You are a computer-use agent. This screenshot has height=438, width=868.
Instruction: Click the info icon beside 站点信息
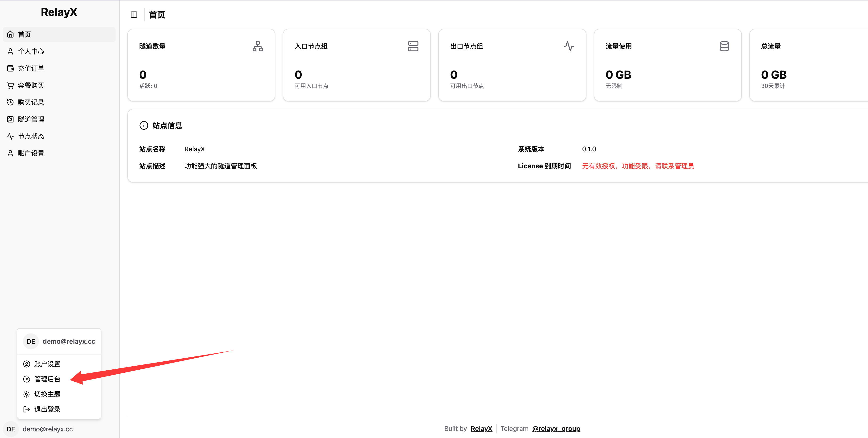[144, 125]
